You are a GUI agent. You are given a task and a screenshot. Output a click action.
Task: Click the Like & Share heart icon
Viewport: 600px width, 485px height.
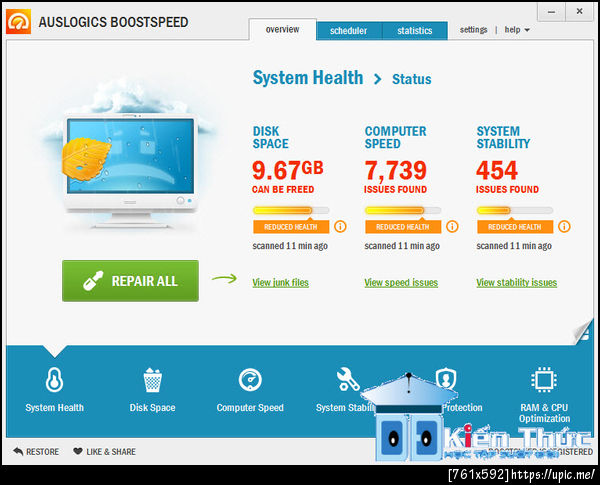(x=78, y=451)
